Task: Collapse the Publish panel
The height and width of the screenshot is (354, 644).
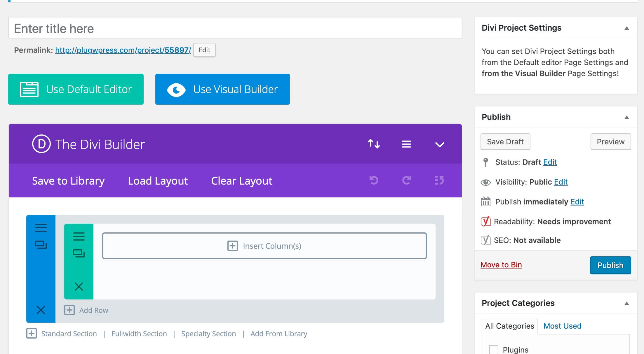Action: [x=626, y=117]
